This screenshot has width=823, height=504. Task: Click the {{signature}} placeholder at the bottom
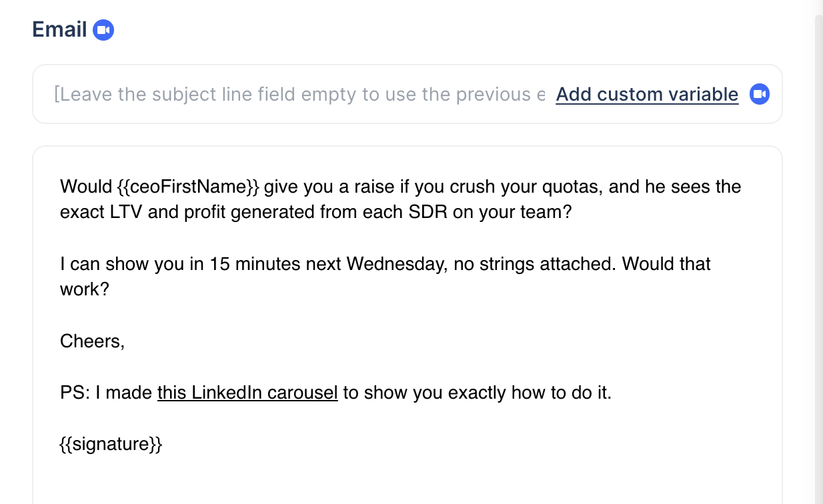click(111, 443)
